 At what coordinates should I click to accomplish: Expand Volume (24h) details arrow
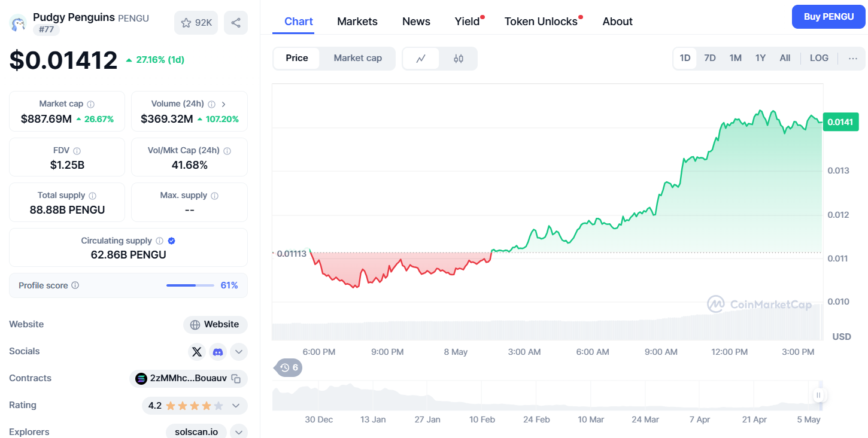pyautogui.click(x=223, y=104)
